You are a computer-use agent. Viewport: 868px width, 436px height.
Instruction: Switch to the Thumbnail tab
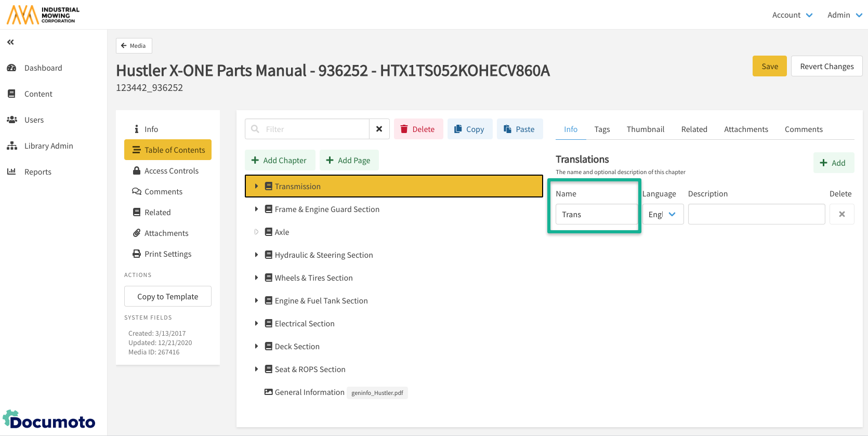coord(645,129)
